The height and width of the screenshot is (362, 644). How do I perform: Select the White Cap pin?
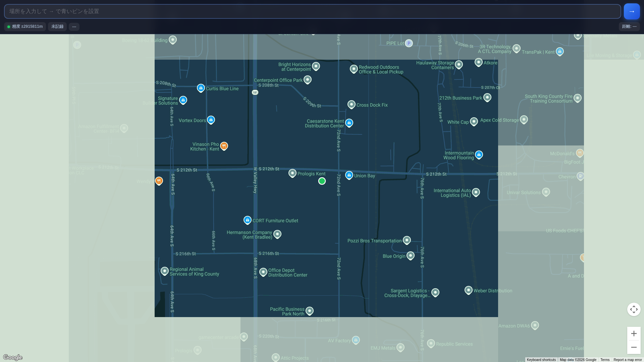click(474, 121)
